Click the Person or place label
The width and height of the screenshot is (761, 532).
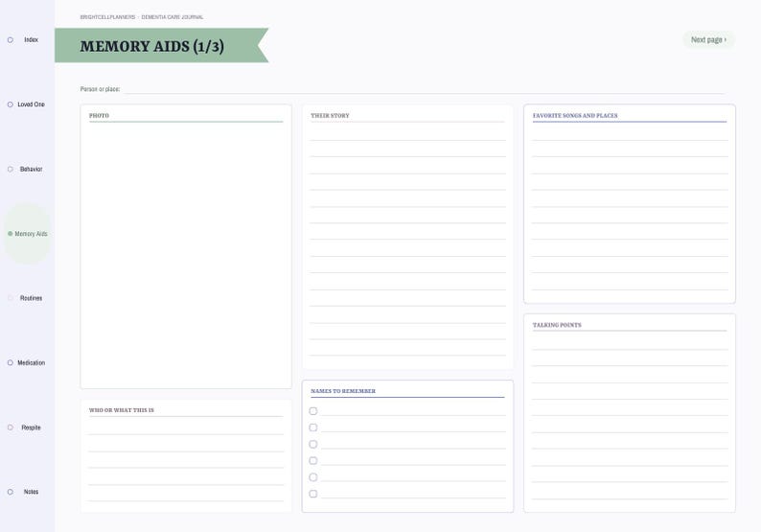(x=100, y=89)
